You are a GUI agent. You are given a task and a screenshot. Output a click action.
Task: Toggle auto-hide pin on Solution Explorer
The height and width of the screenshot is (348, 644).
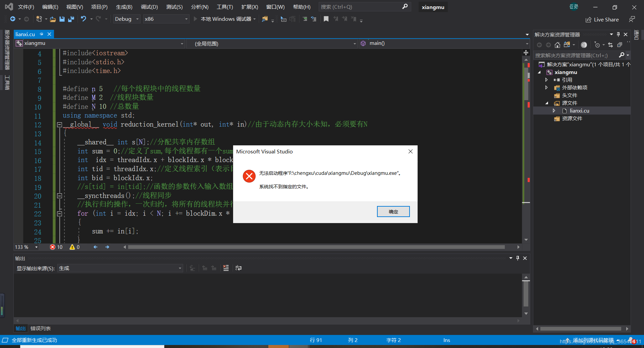click(619, 34)
